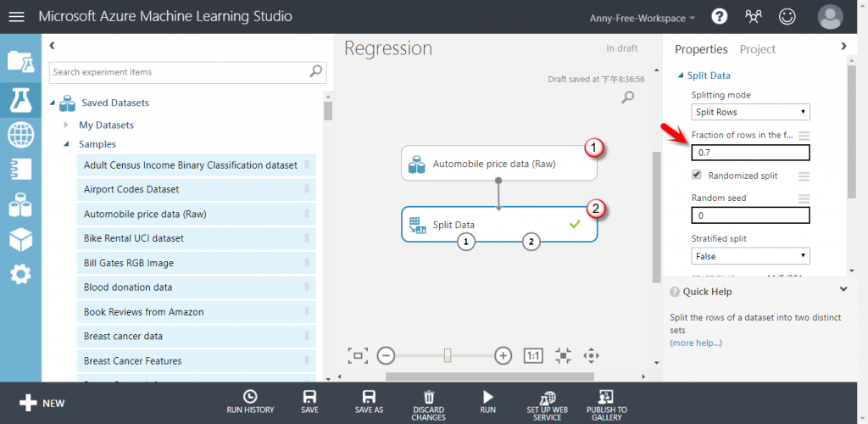Click the fit-to-selection arrows icon
Image resolution: width=868 pixels, height=424 pixels.
click(563, 355)
